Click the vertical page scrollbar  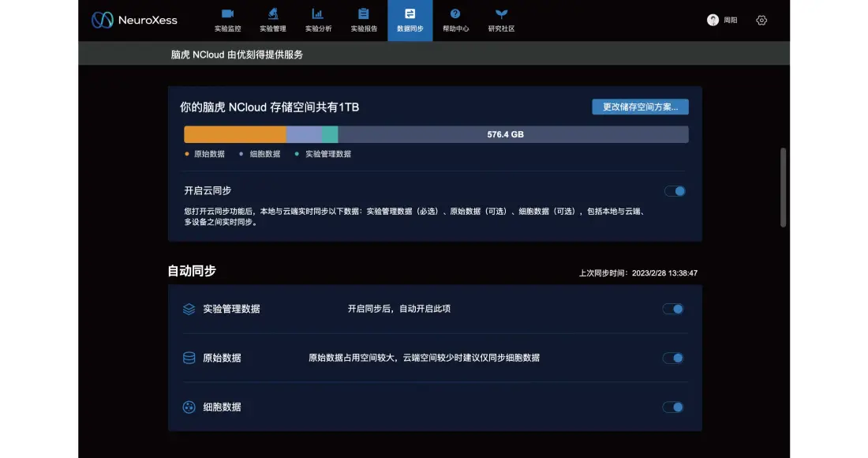pos(783,187)
